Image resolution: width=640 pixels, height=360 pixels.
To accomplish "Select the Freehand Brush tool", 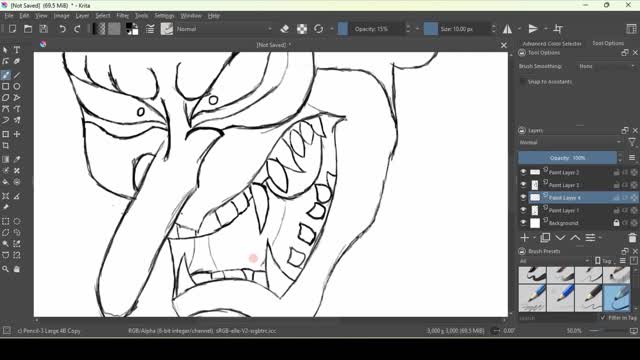I will [x=5, y=75].
